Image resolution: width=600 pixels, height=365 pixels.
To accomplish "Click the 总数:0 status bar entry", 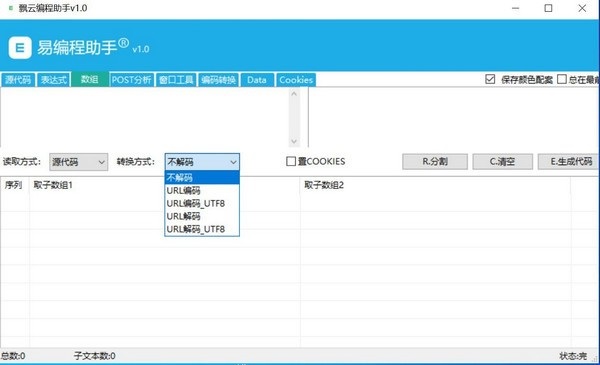I will coord(13,356).
